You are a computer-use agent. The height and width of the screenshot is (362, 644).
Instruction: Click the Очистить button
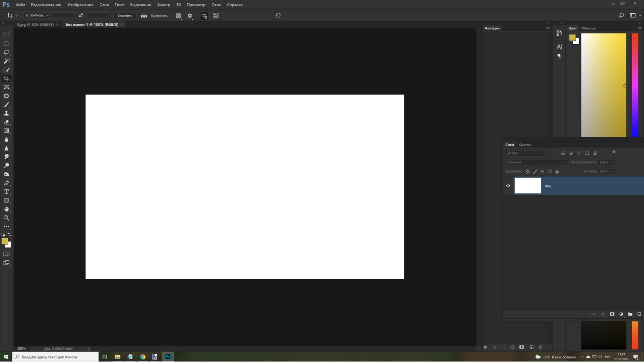pyautogui.click(x=125, y=16)
